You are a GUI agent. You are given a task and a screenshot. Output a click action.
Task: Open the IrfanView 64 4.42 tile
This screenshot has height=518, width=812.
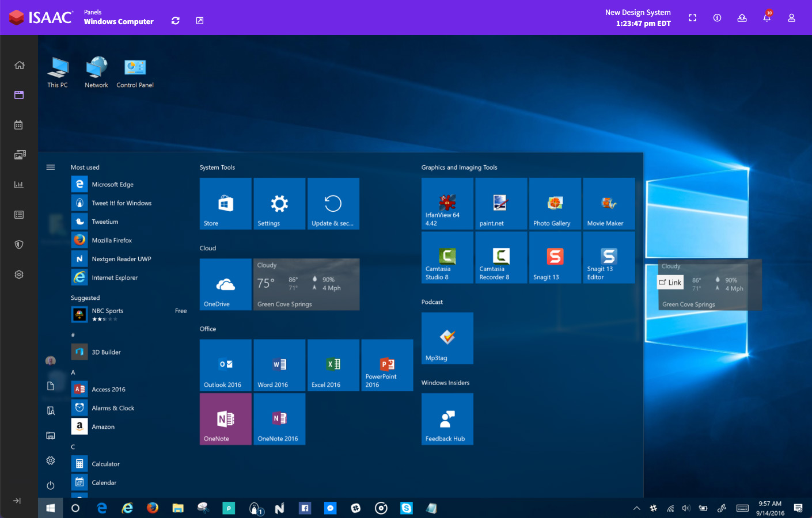[447, 204]
